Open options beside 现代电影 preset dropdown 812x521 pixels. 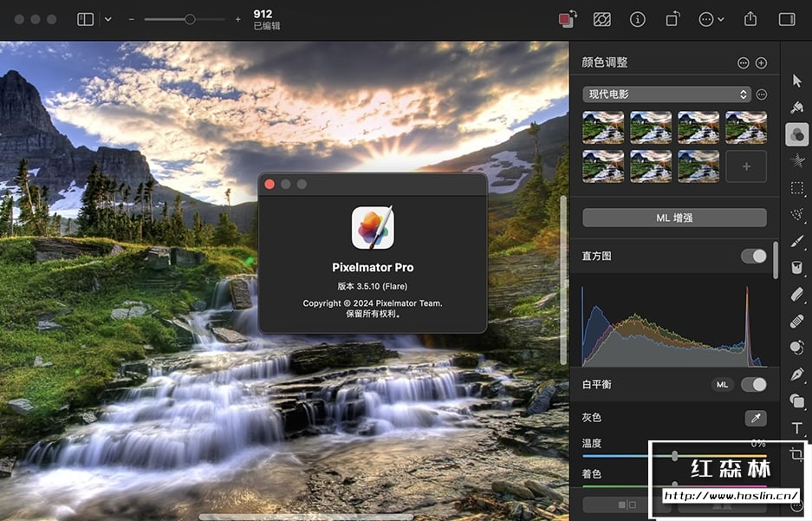(761, 94)
